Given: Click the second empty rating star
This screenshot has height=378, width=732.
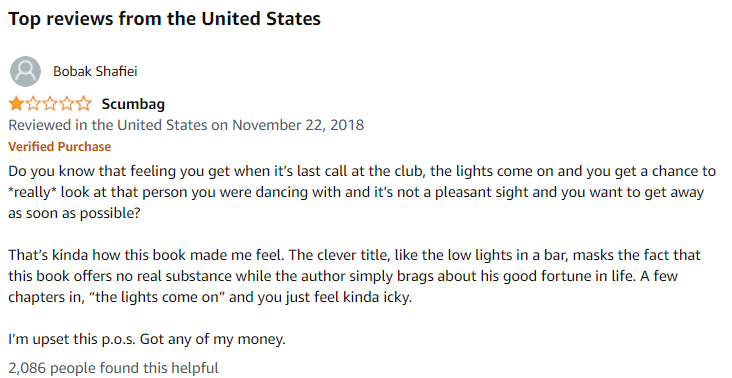Looking at the screenshot, I should tap(33, 103).
